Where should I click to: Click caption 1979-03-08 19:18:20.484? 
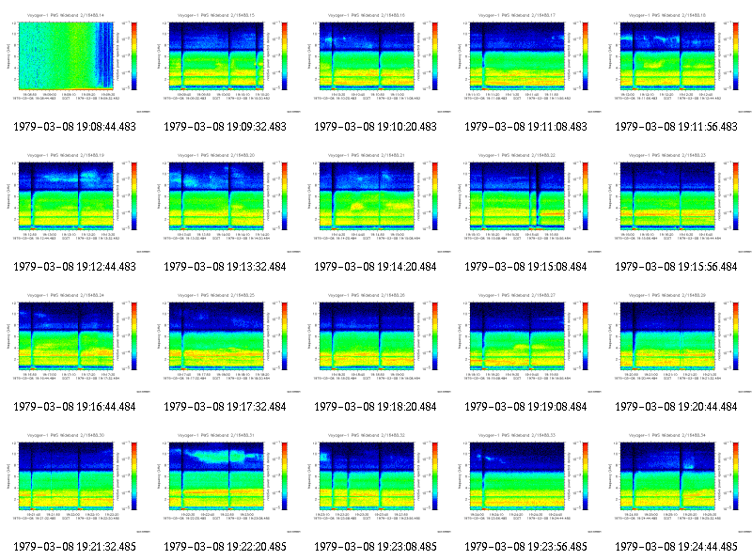pyautogui.click(x=375, y=407)
